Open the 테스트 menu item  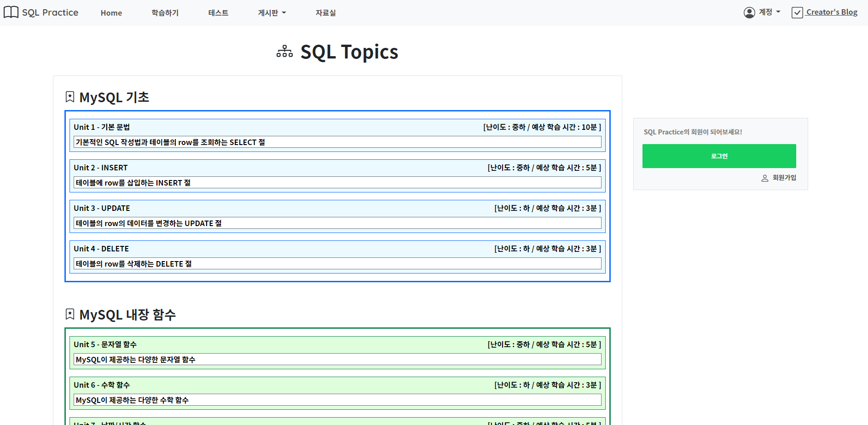coord(218,13)
